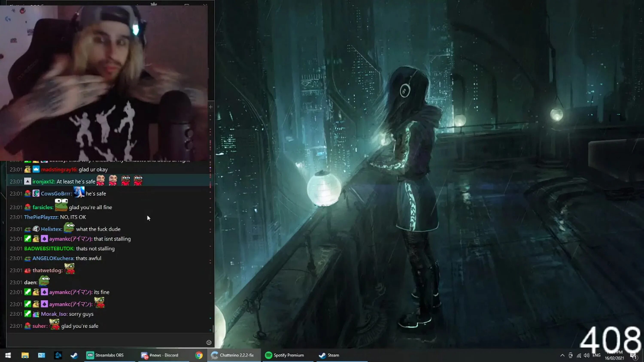Open the Wi-Fi network tray icon
The height and width of the screenshot is (362, 644).
point(579,355)
